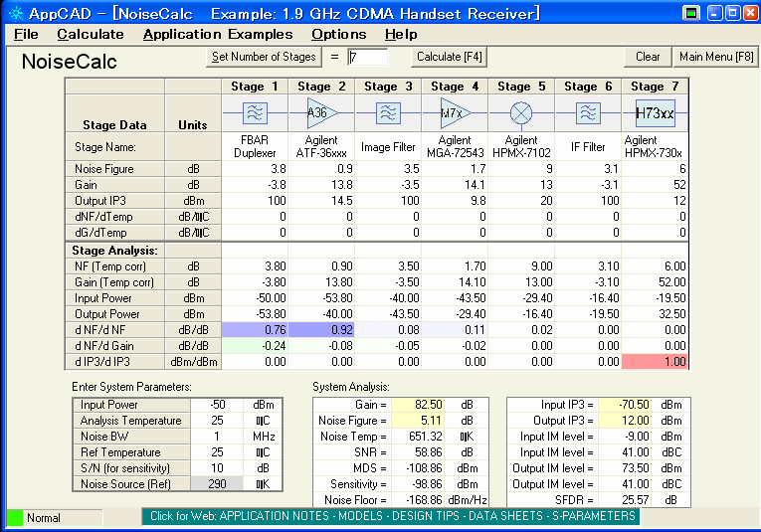This screenshot has height=532, width=761.
Task: Click the H73xx block icon in Stage 7
Action: point(655,113)
